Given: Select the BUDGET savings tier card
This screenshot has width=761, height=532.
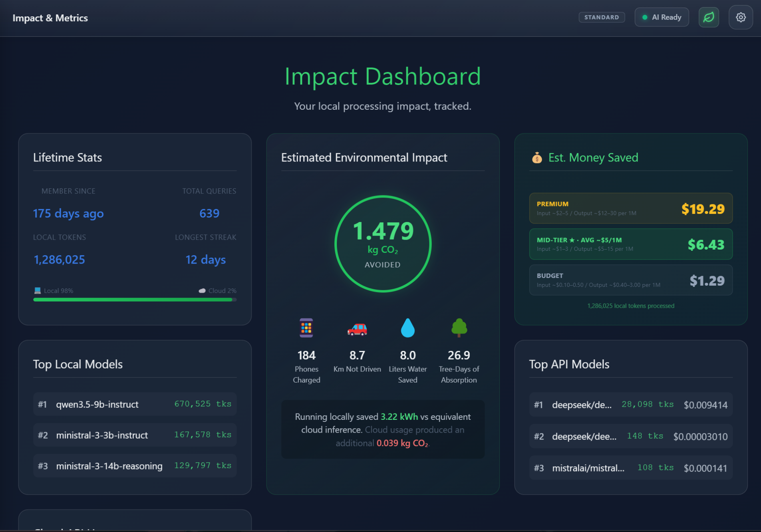Looking at the screenshot, I should tap(631, 280).
